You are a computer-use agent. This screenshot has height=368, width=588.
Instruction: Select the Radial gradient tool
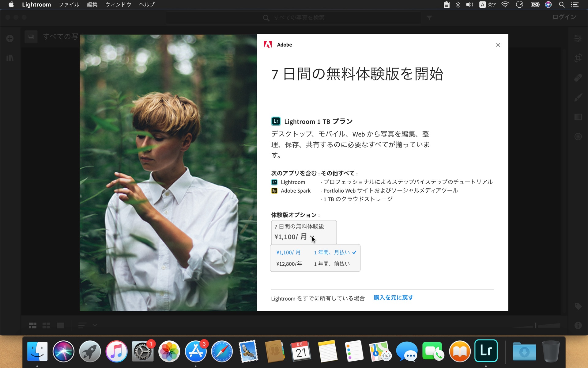click(x=578, y=137)
